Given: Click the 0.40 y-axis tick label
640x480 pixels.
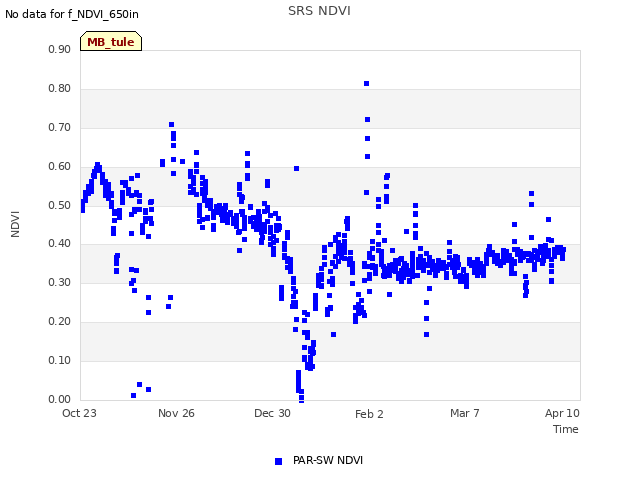Looking at the screenshot, I should 60,244.
